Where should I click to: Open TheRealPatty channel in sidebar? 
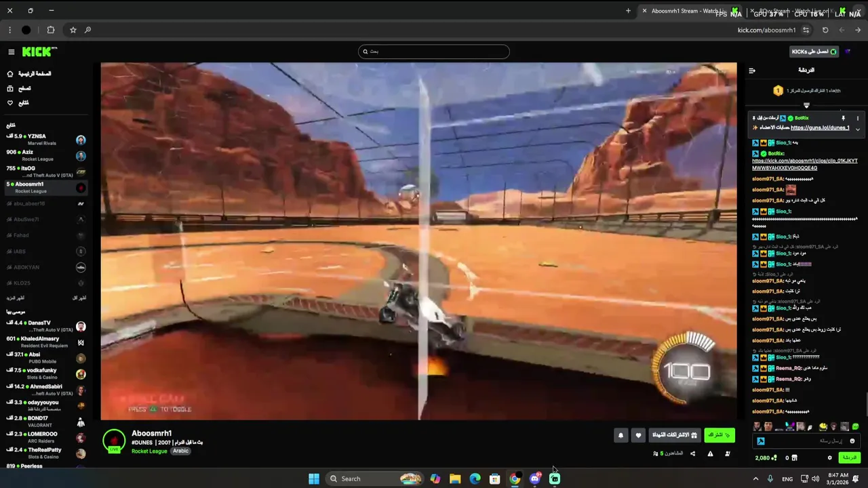46,453
